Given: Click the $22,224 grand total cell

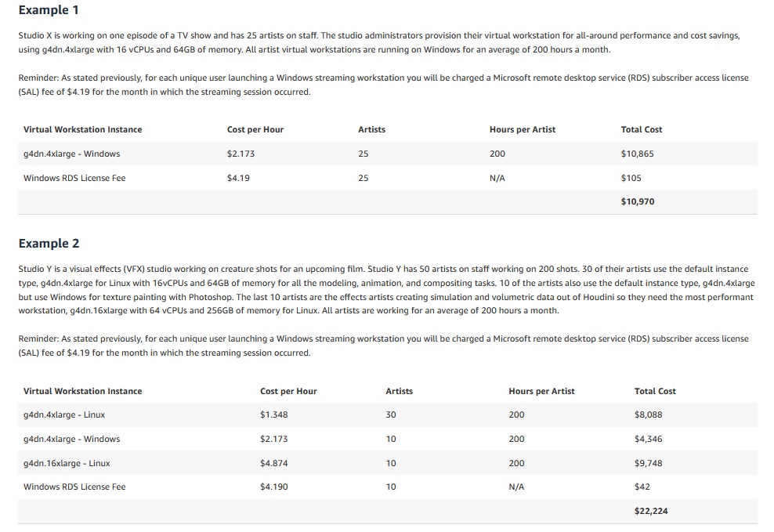Looking at the screenshot, I should (x=650, y=512).
